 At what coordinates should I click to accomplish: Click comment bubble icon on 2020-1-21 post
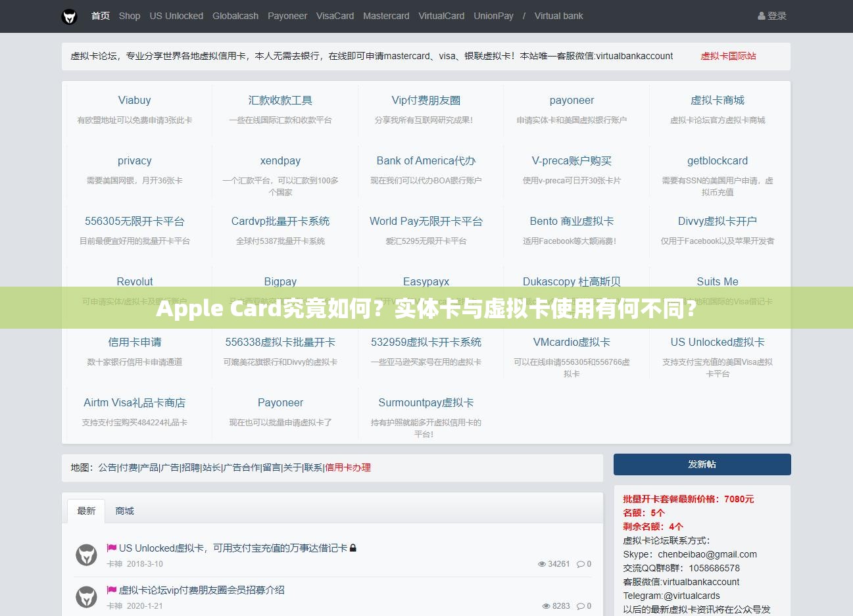click(581, 606)
